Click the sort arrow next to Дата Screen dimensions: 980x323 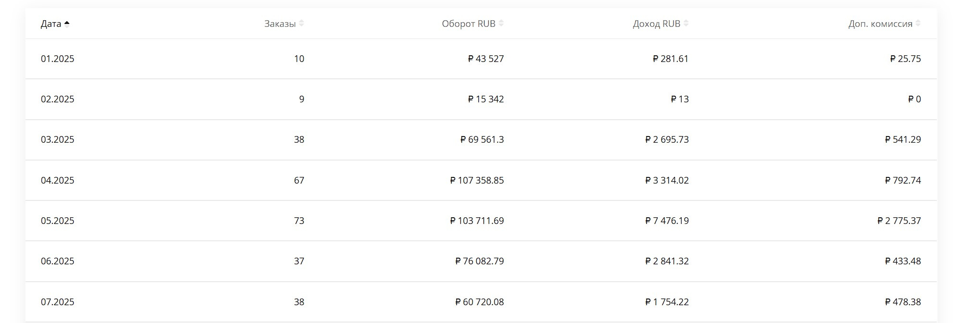click(x=67, y=24)
